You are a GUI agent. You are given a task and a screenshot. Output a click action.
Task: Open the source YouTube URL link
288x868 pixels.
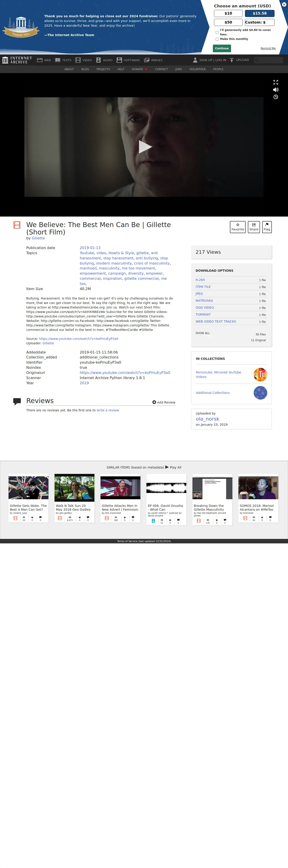click(x=79, y=339)
